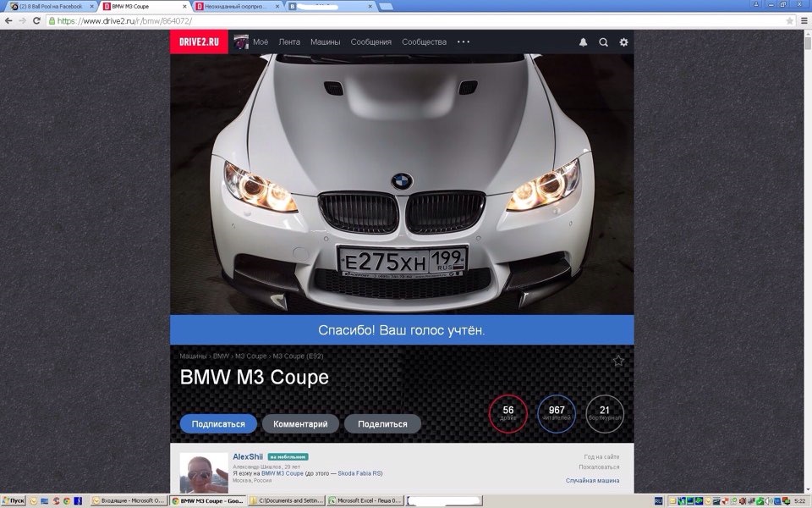Image resolution: width=812 pixels, height=508 pixels.
Task: Click the Chrome quick launch icon in taskbar
Action: point(66,500)
